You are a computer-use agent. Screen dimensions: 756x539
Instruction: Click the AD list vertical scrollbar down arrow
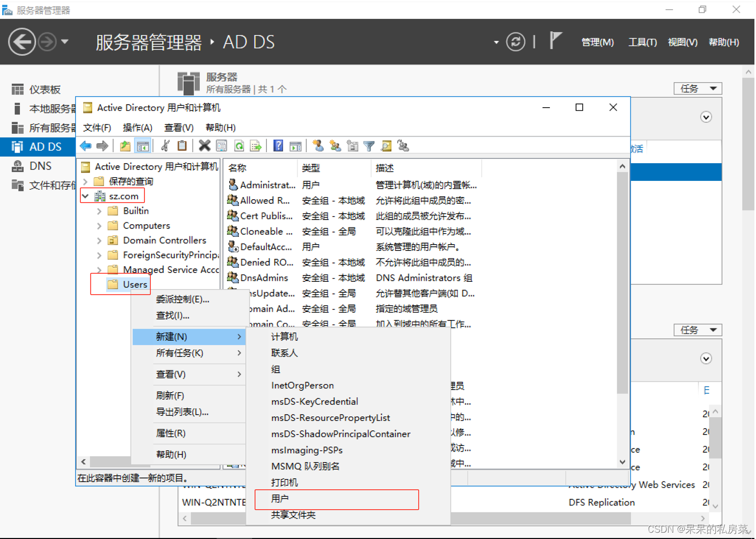click(x=622, y=462)
